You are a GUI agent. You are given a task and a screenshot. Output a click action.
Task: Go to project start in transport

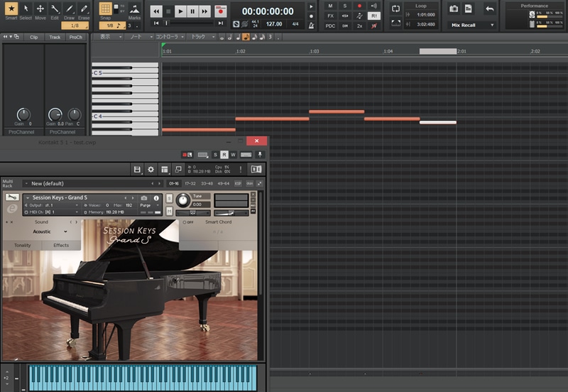tap(156, 23)
